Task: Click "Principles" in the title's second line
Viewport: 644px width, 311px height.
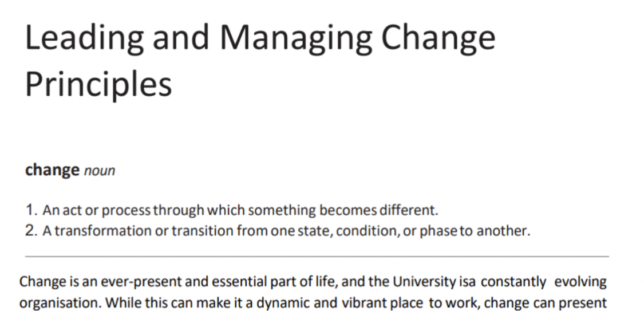Action: tap(98, 84)
